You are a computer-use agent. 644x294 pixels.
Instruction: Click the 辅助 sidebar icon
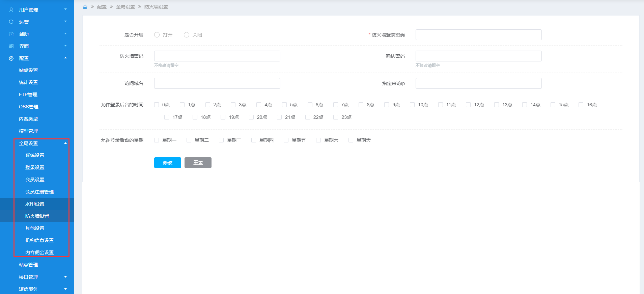(x=11, y=34)
